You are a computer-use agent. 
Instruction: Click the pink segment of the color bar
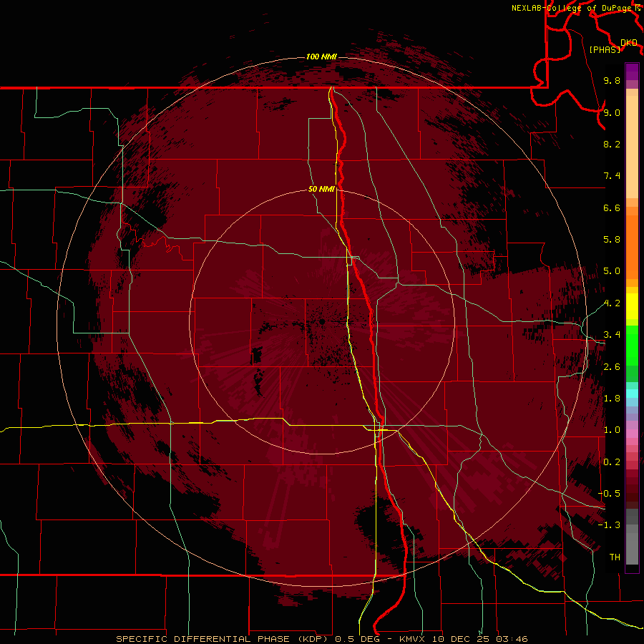point(632,434)
